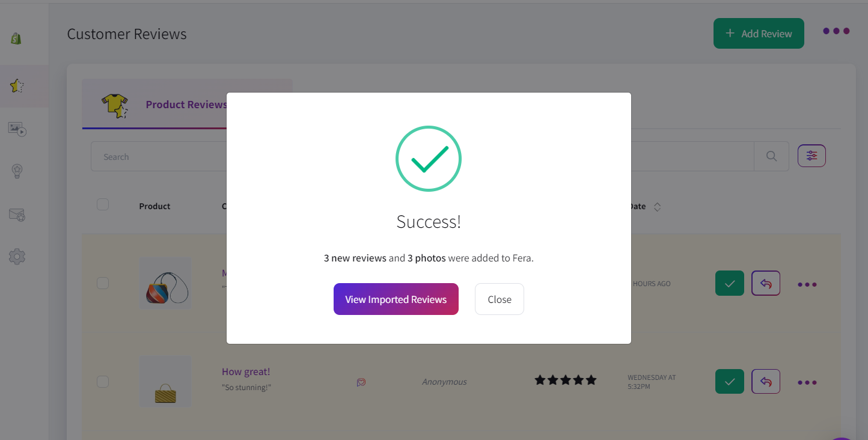Open the media gallery sidebar icon
The image size is (868, 440).
pyautogui.click(x=17, y=129)
